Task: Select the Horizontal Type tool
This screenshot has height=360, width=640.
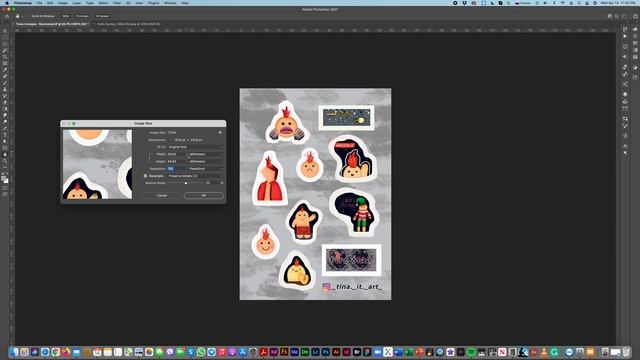Action: [5, 135]
